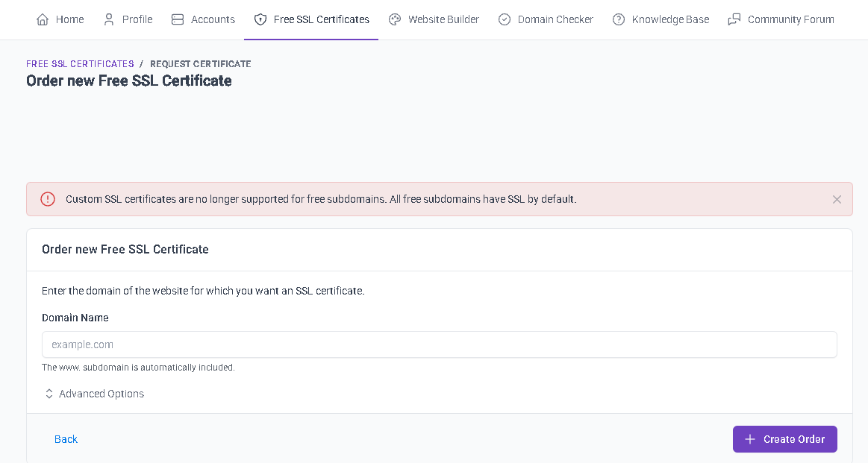This screenshot has width=868, height=463.
Task: Click the Profile person icon
Action: (x=109, y=20)
